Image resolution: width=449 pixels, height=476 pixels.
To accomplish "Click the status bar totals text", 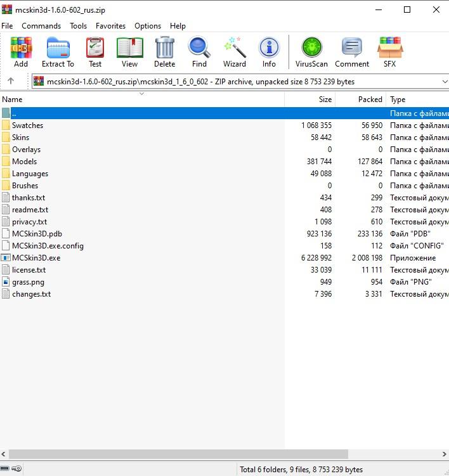I will (x=301, y=469).
